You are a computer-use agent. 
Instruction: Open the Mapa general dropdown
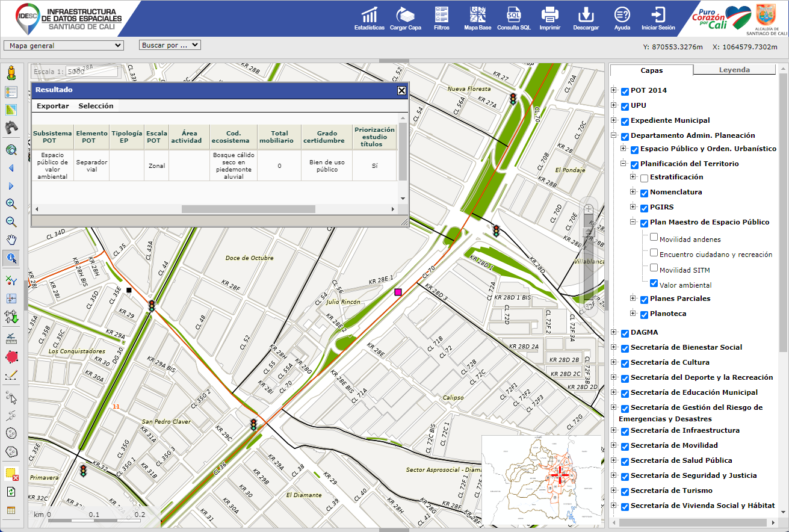(x=63, y=45)
